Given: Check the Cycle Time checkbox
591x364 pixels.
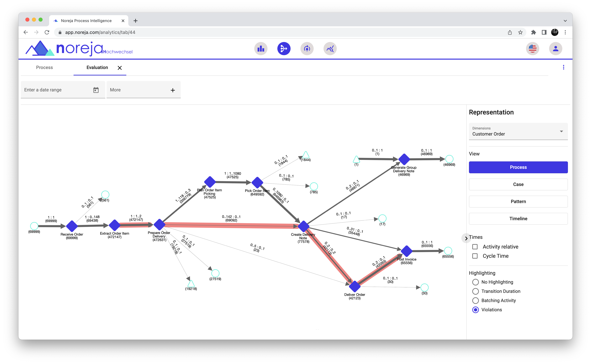Looking at the screenshot, I should click(475, 256).
